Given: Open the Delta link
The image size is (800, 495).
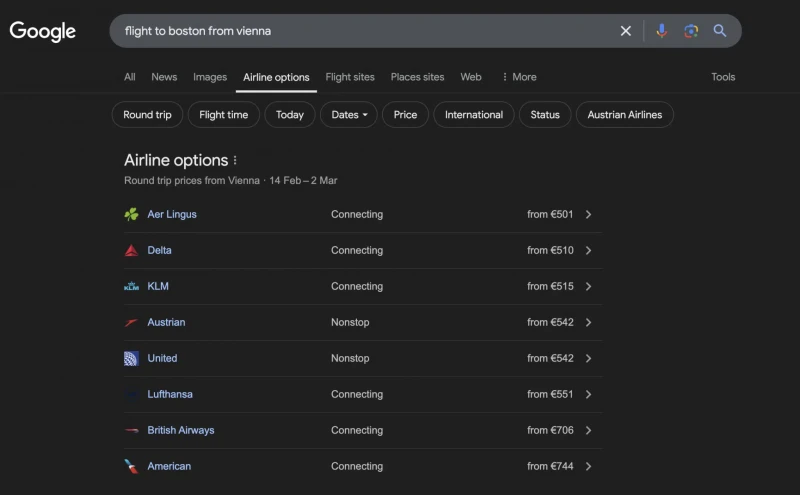Looking at the screenshot, I should tap(159, 251).
